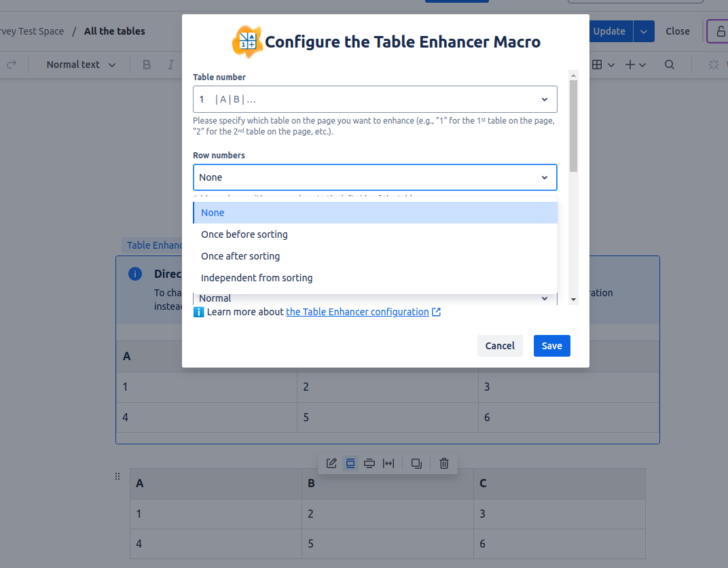Screen dimensions: 728x568
Task: Toggle italic formatting
Action: 171,65
